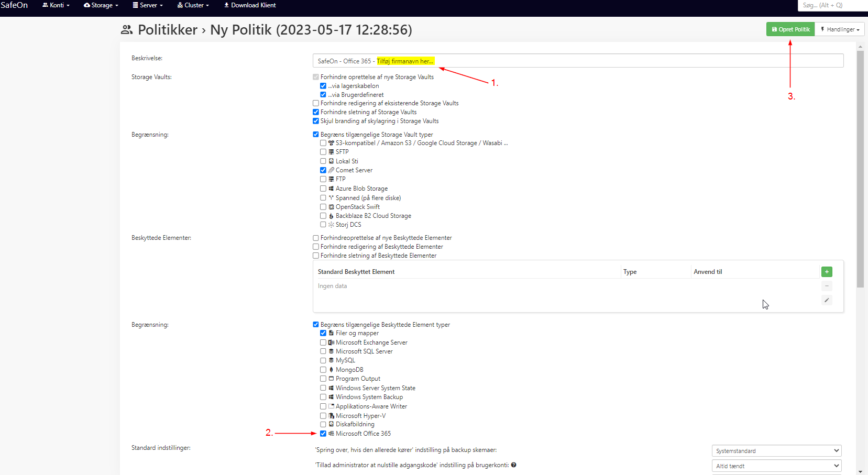This screenshot has width=868, height=475.
Task: Click the Program Output icon
Action: [x=331, y=379]
